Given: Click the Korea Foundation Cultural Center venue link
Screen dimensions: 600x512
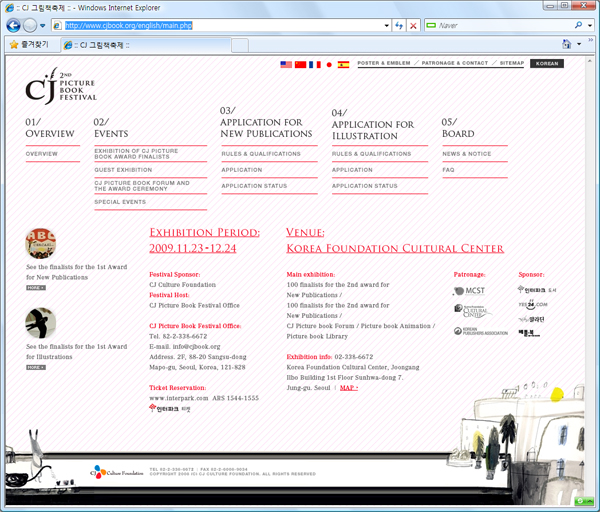Looking at the screenshot, I should coord(395,249).
